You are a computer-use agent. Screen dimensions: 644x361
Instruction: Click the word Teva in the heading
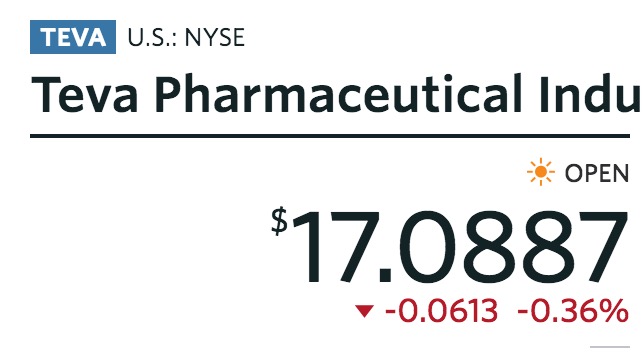pos(84,94)
